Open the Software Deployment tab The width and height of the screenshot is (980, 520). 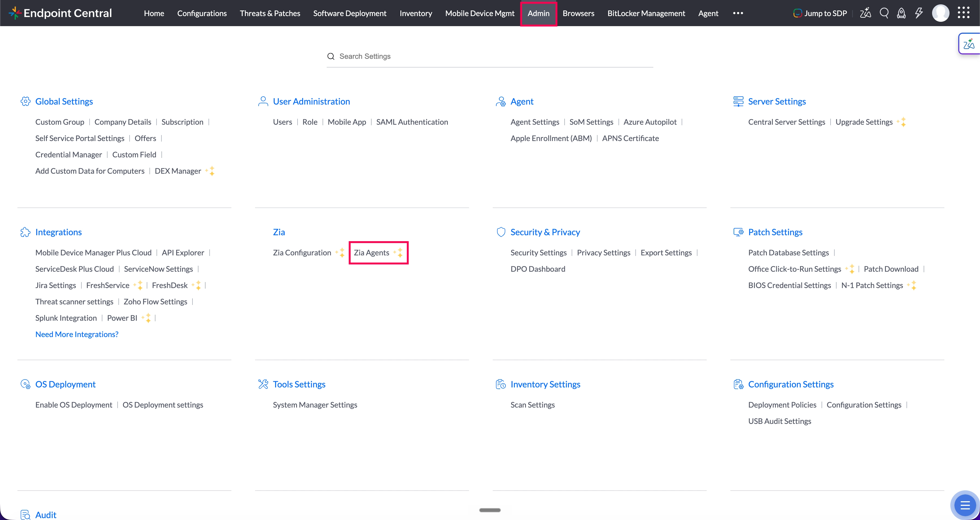(x=350, y=13)
